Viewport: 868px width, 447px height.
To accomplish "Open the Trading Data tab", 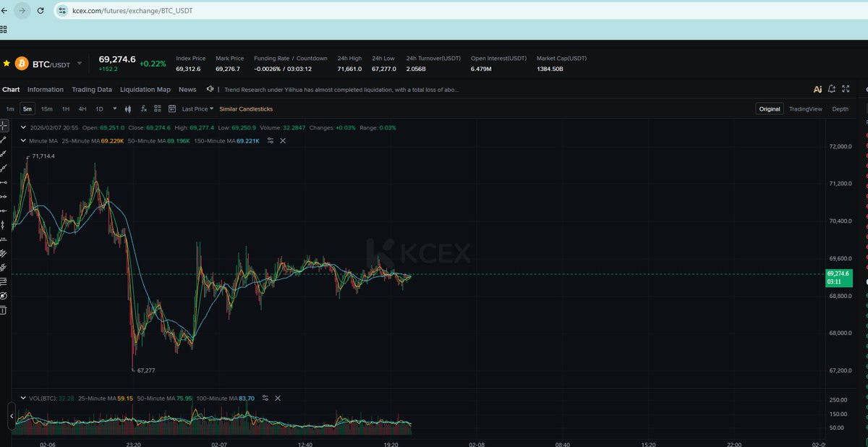I will pos(92,90).
